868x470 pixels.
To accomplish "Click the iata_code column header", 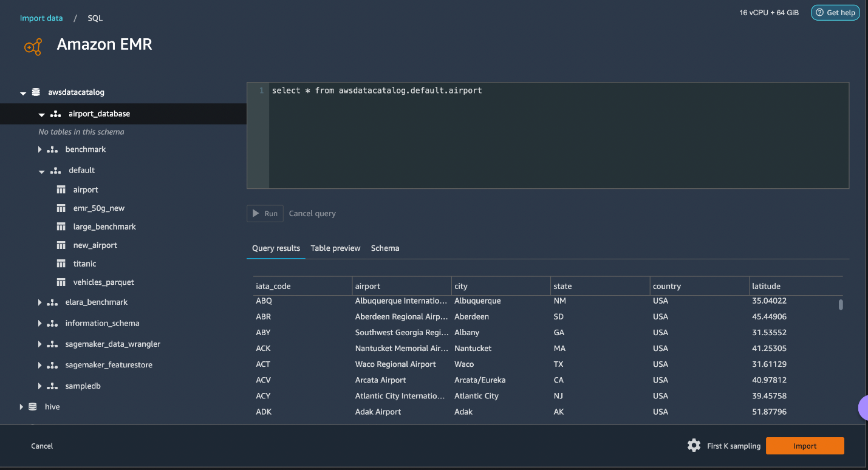I will point(302,286).
